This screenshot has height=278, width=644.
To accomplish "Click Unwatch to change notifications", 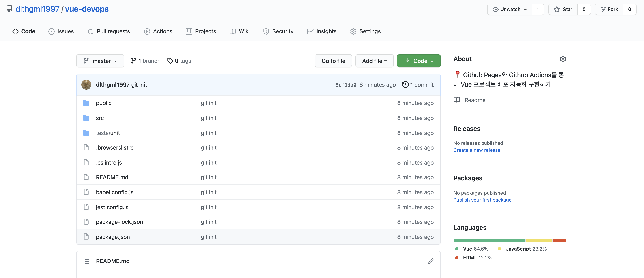I will coord(510,9).
